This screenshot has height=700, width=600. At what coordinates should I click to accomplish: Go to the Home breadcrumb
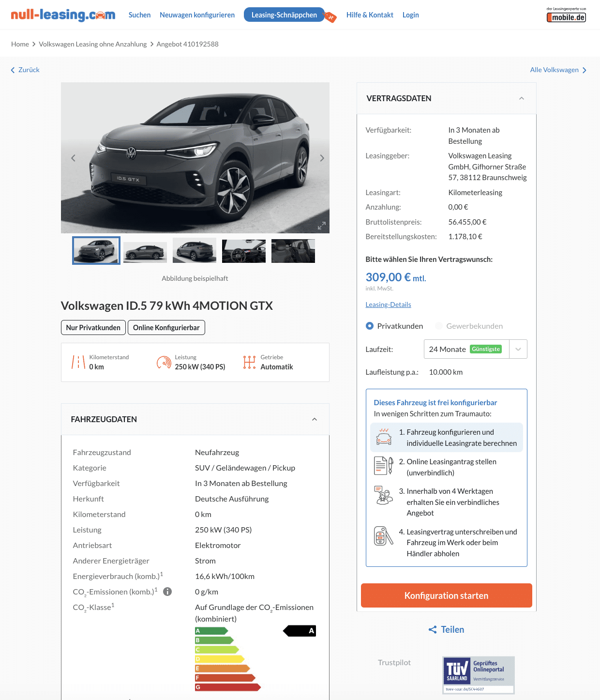[20, 44]
